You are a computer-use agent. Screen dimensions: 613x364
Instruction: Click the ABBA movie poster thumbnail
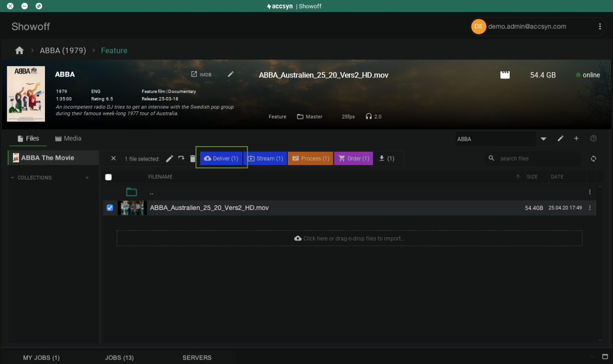(26, 94)
